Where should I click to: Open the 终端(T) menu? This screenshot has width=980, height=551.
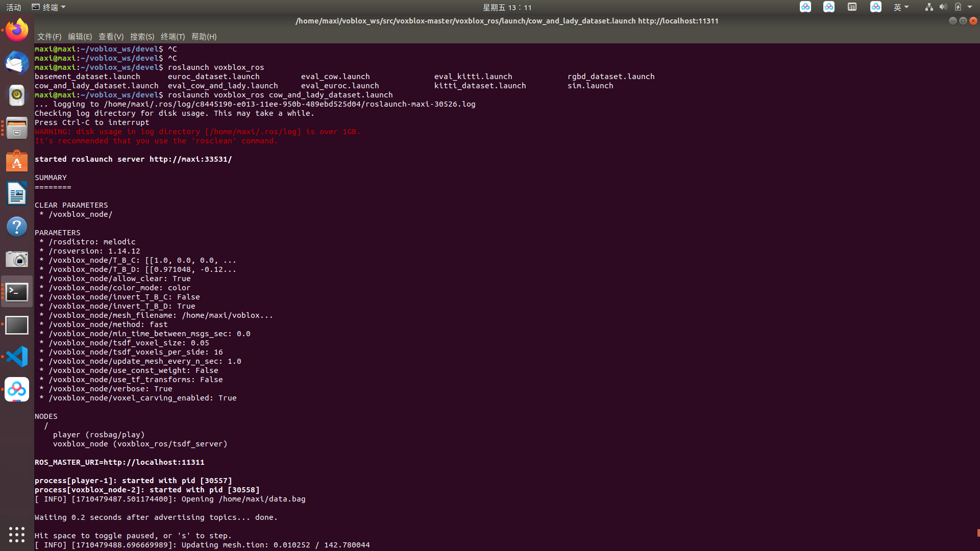tap(173, 37)
